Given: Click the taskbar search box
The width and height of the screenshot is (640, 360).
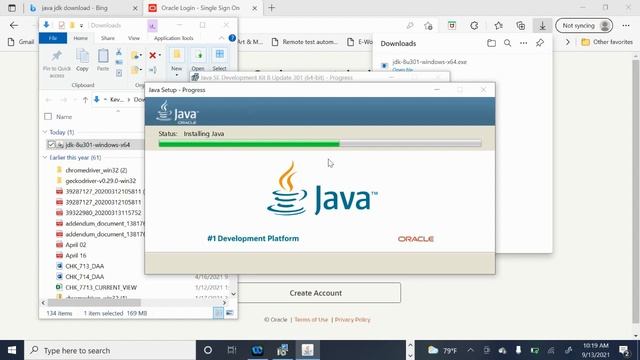Looking at the screenshot, I should [111, 350].
